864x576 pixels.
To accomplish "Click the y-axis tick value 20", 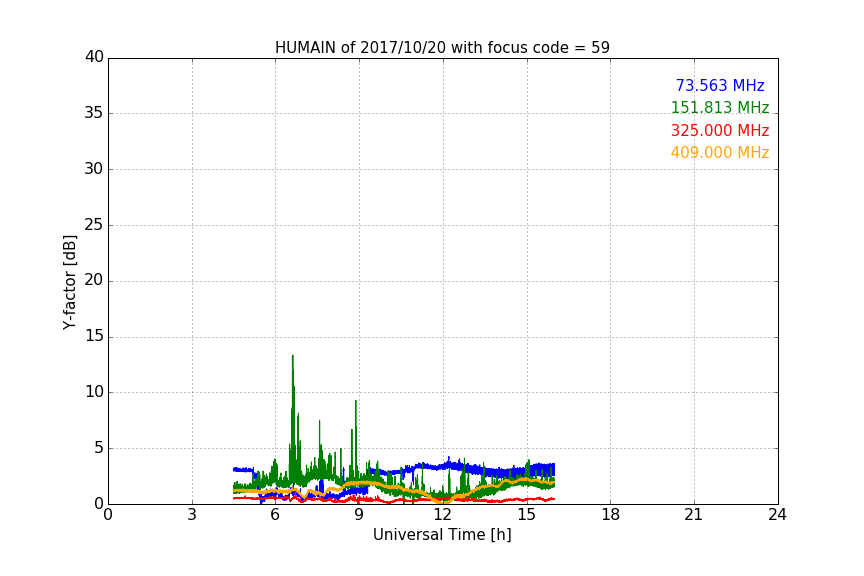I will [94, 280].
